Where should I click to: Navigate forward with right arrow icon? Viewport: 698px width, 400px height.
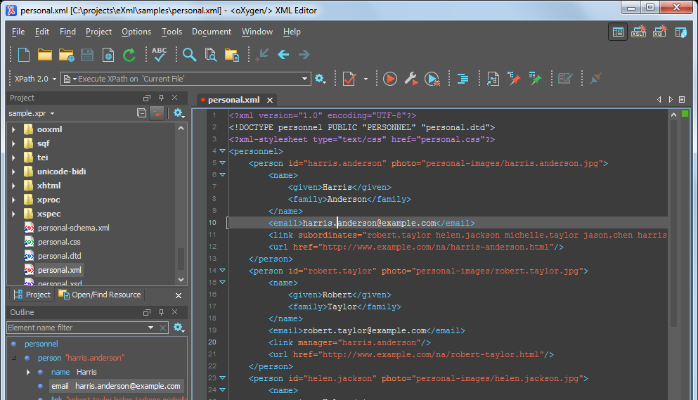(304, 55)
